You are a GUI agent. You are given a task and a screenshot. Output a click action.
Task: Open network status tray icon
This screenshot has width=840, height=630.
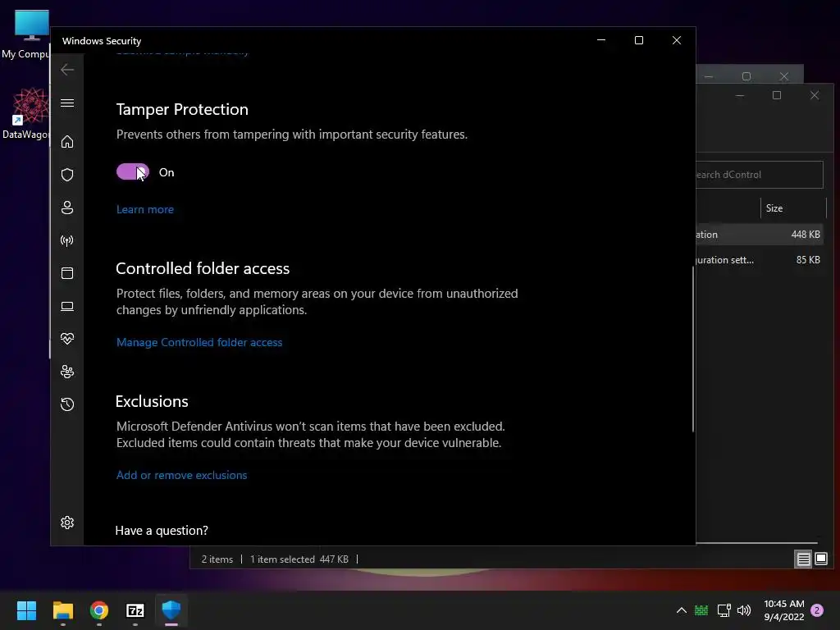724,610
